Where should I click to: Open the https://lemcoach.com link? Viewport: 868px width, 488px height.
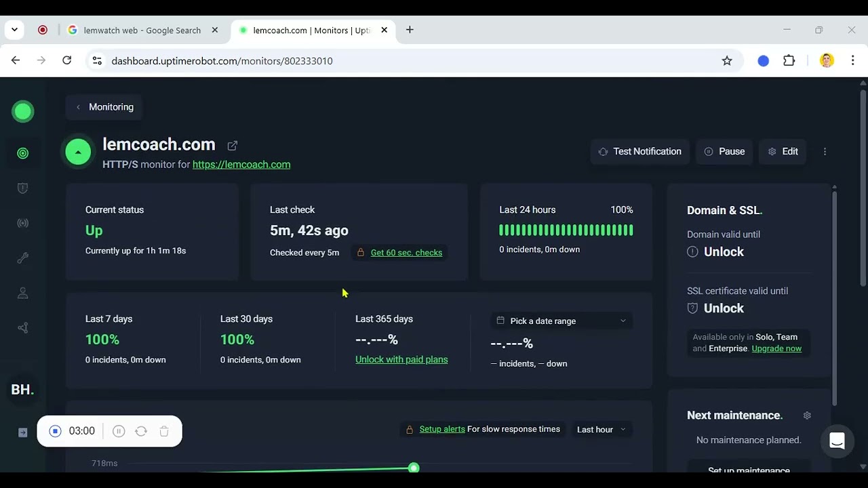click(x=241, y=165)
